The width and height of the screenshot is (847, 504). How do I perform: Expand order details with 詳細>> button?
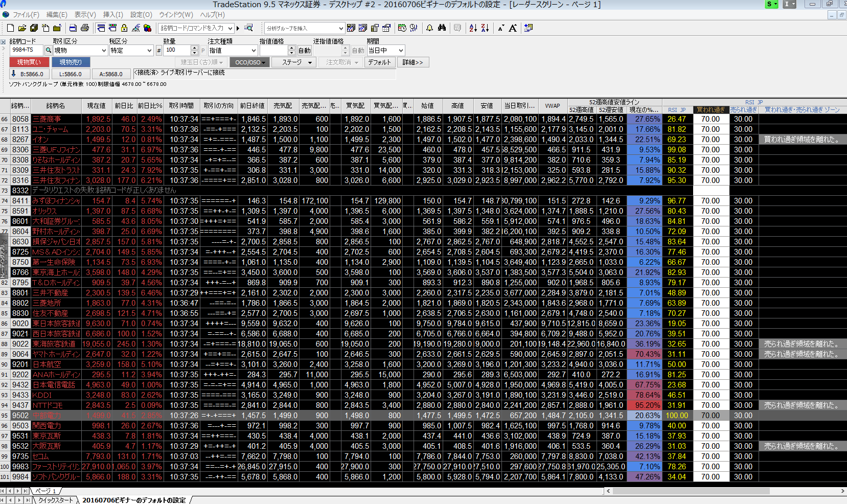click(413, 62)
